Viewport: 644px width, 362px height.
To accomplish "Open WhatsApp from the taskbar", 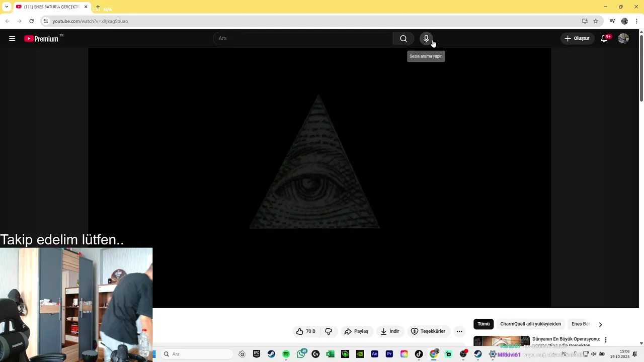I will (301, 354).
